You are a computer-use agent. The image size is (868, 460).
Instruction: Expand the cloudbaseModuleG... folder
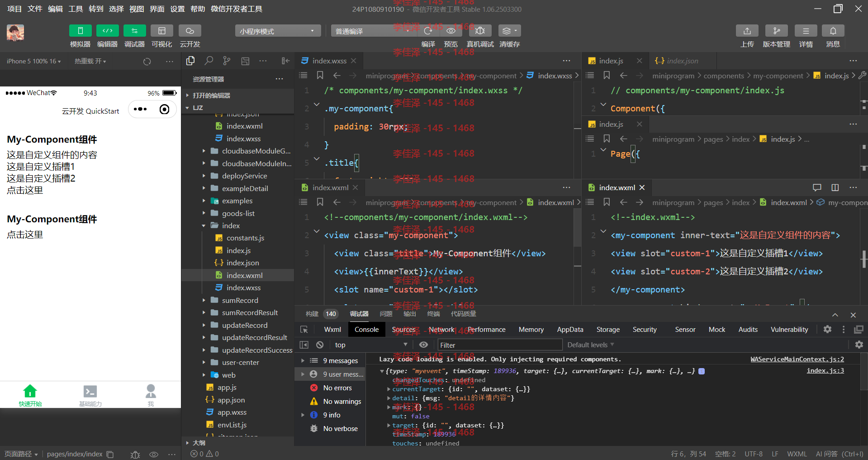pos(204,151)
